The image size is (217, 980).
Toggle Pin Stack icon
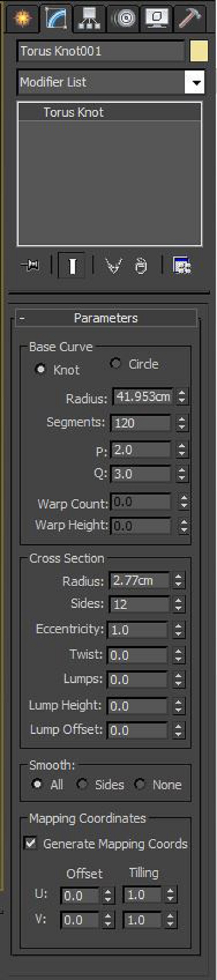(x=30, y=265)
